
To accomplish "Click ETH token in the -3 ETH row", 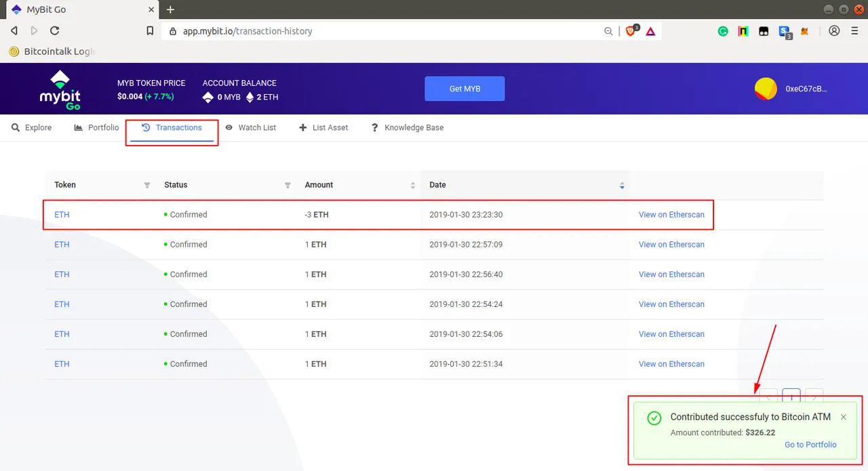I will pyautogui.click(x=62, y=215).
